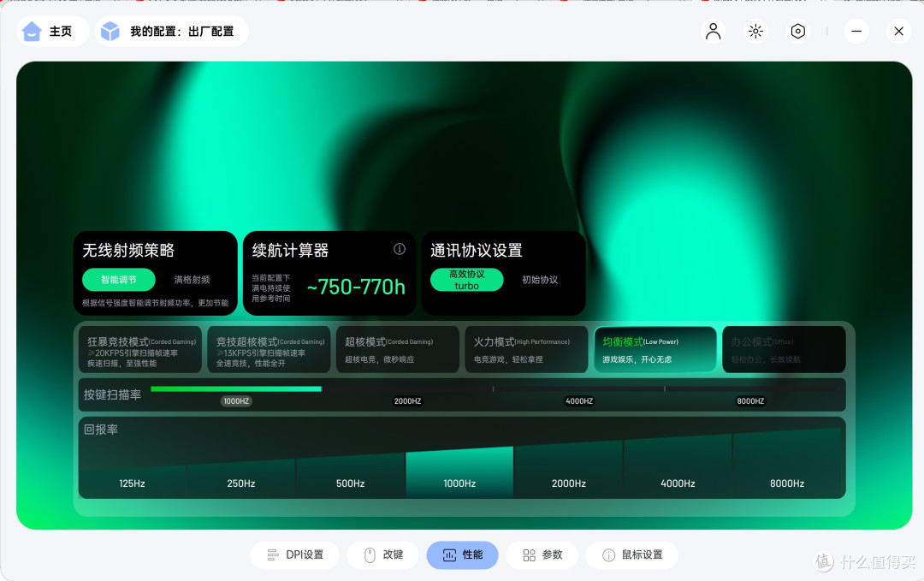Click the DPI设置 sliders icon
This screenshot has width=924, height=581.
[x=273, y=555]
